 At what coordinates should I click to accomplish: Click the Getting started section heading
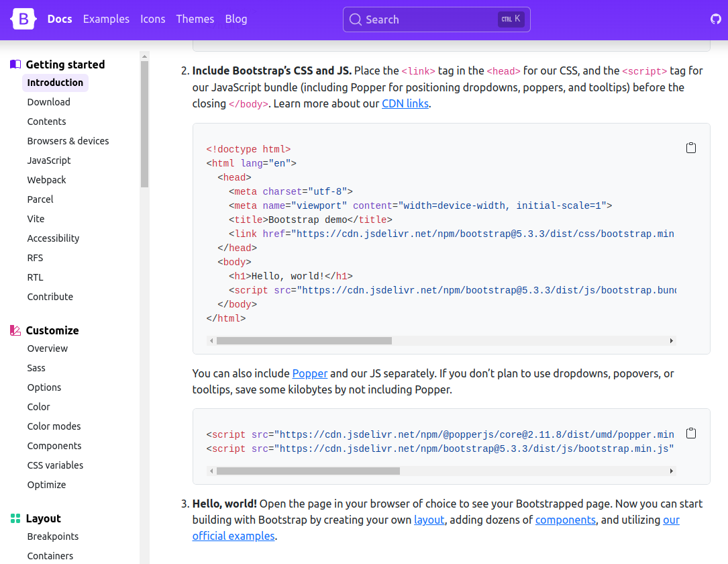tap(66, 64)
